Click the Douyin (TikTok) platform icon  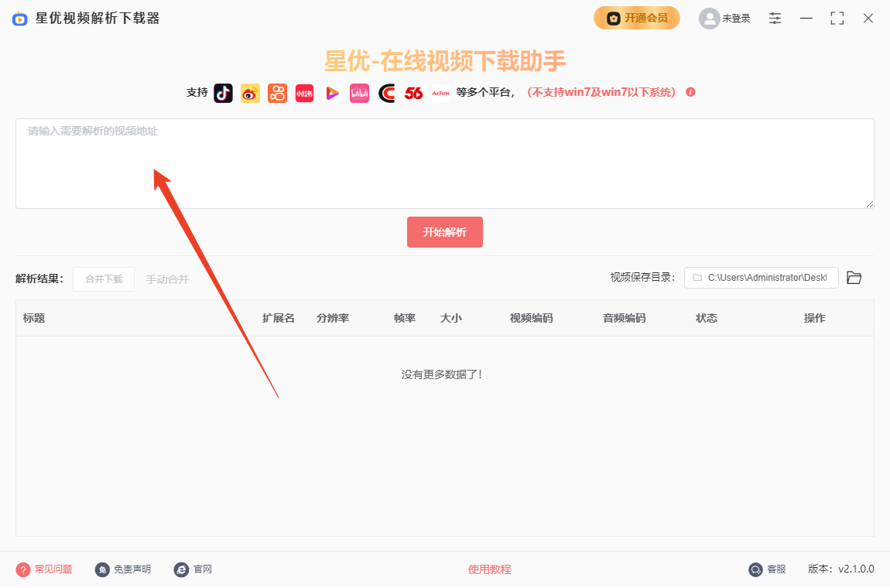click(x=223, y=93)
